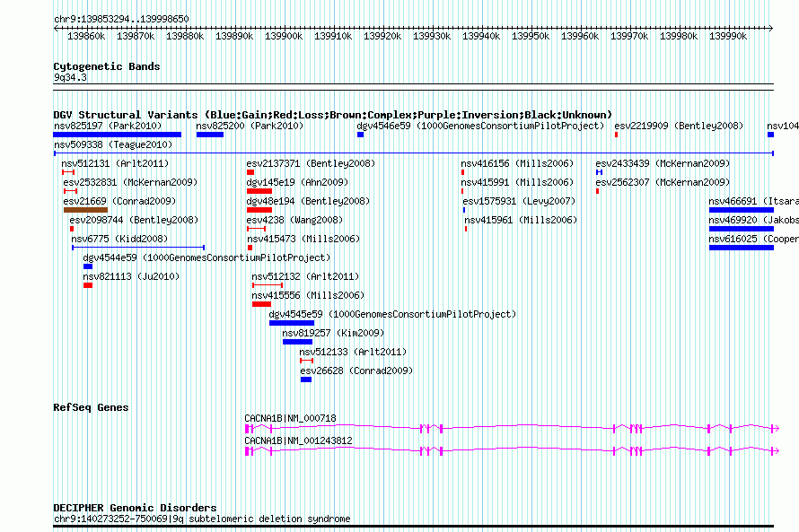Image resolution: width=799 pixels, height=532 pixels.
Task: Open nsv821113 (Ju2010) variant
Action: click(131, 276)
